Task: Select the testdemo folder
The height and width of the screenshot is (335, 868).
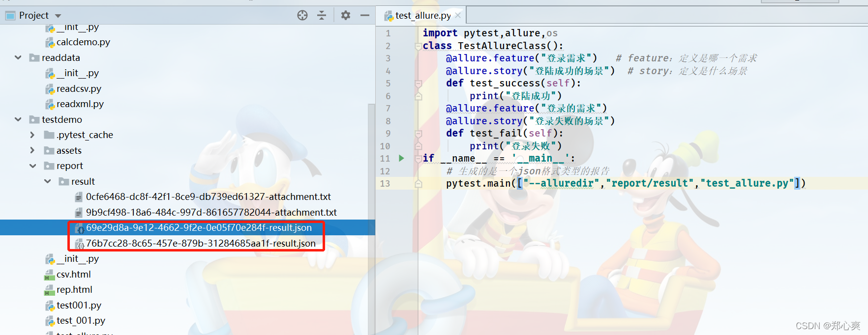Action: click(x=62, y=119)
